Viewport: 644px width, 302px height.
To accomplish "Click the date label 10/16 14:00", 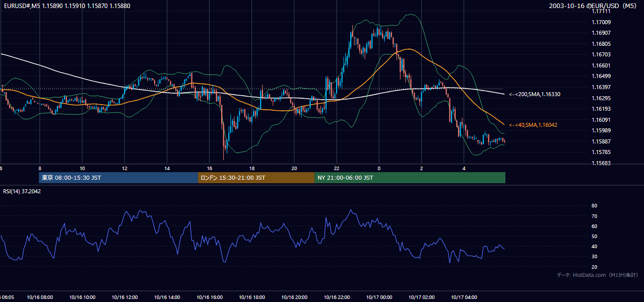I will coord(167,297).
